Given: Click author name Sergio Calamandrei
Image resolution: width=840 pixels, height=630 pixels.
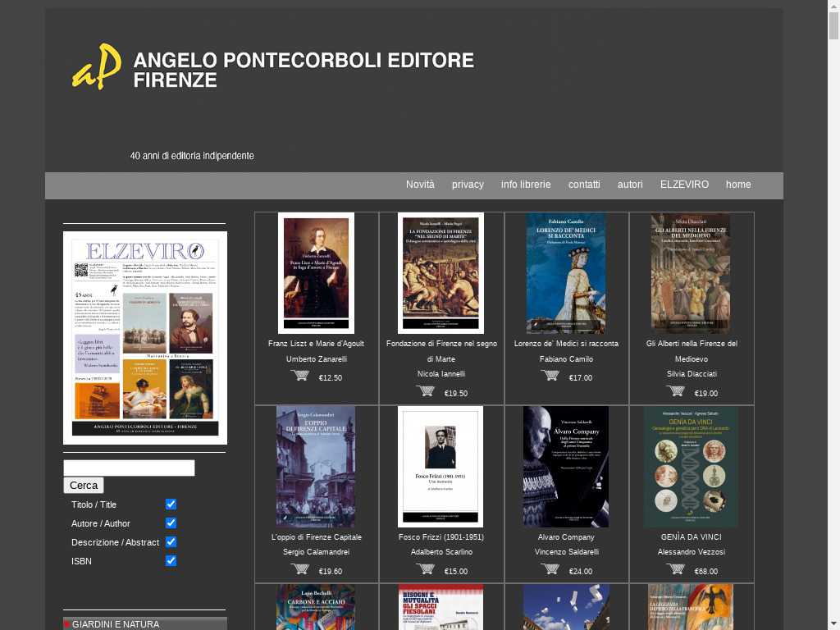Looking at the screenshot, I should point(316,552).
